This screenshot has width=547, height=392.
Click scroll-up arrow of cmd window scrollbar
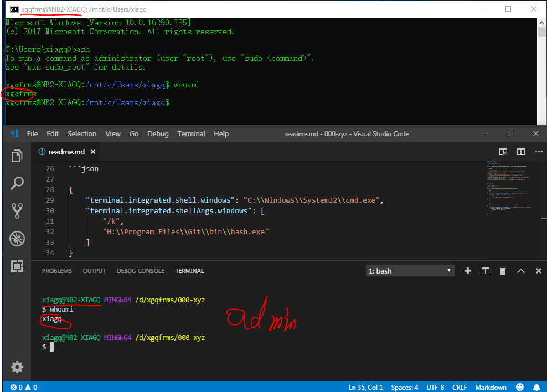541,23
